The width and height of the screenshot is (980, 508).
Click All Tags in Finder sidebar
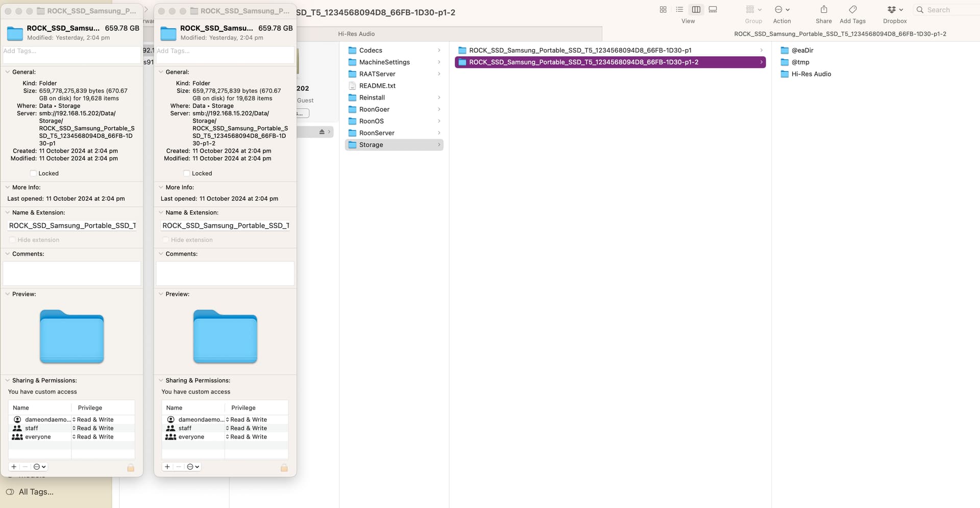point(30,492)
